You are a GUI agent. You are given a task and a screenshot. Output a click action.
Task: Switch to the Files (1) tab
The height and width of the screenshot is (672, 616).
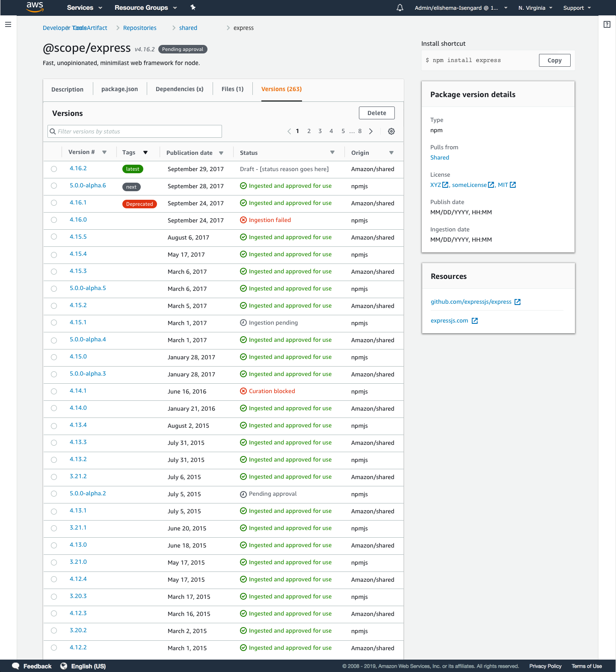tap(232, 89)
